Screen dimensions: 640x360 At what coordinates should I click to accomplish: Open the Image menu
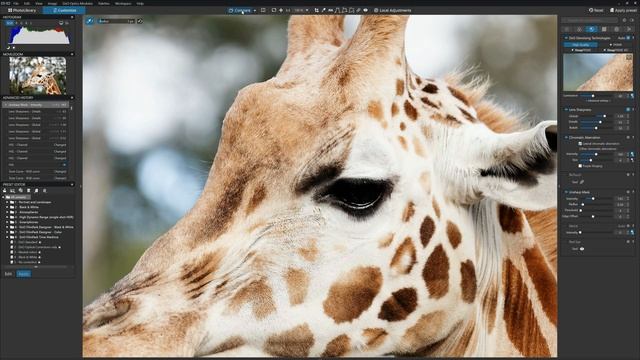(52, 3)
